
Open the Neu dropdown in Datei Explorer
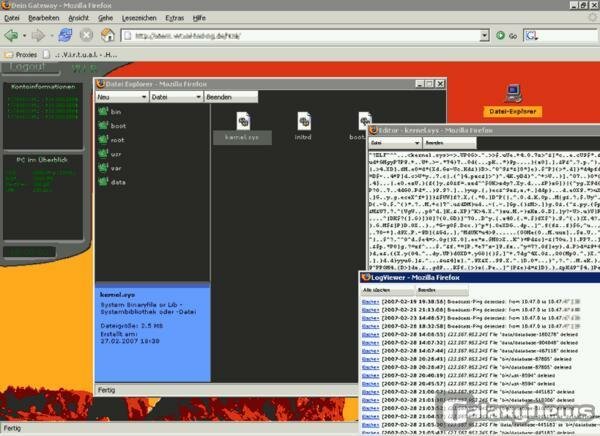click(122, 97)
